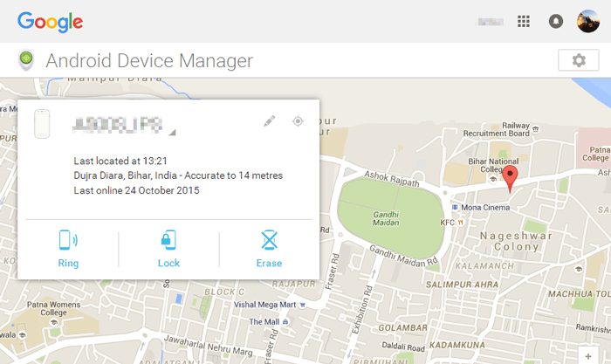Open Google notifications bell
Image resolution: width=611 pixels, height=364 pixels.
coord(556,21)
